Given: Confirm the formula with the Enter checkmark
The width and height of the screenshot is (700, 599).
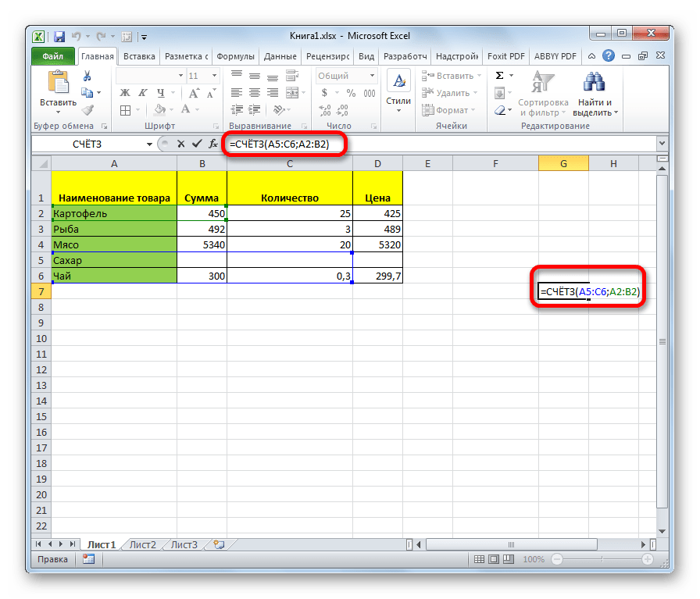Looking at the screenshot, I should pos(196,144).
